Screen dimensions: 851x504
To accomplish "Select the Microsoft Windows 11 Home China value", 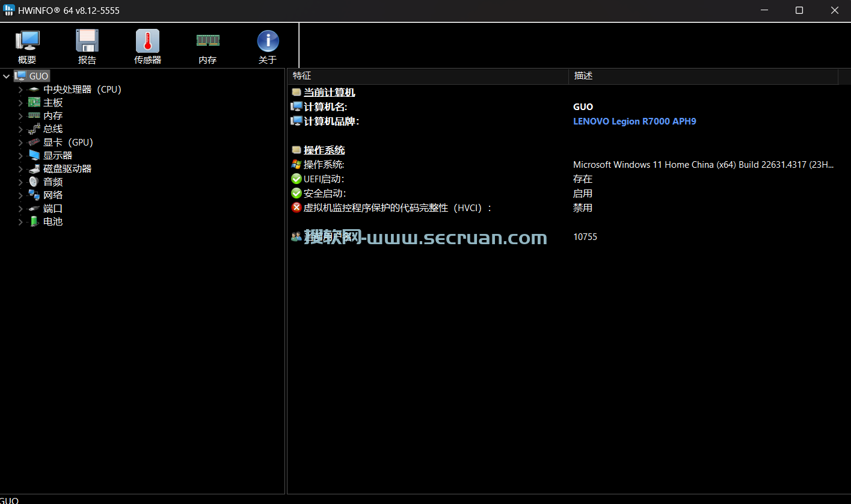I will tap(704, 164).
